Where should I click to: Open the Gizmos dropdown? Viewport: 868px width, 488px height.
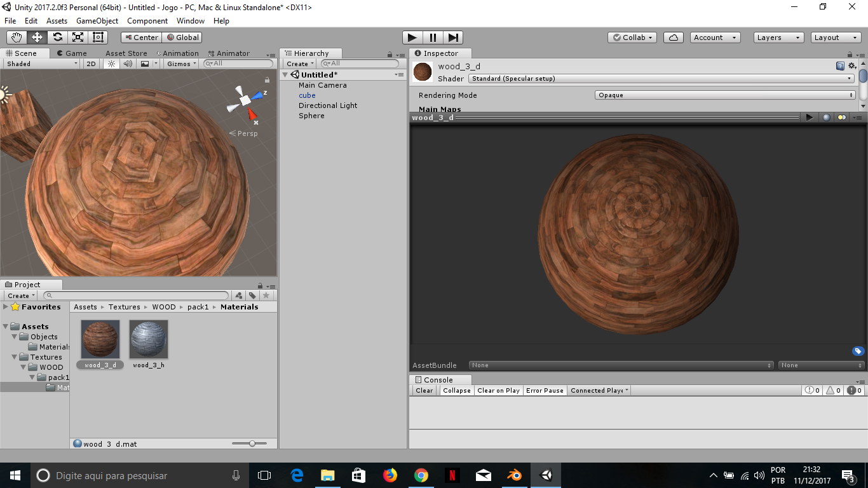pos(181,64)
